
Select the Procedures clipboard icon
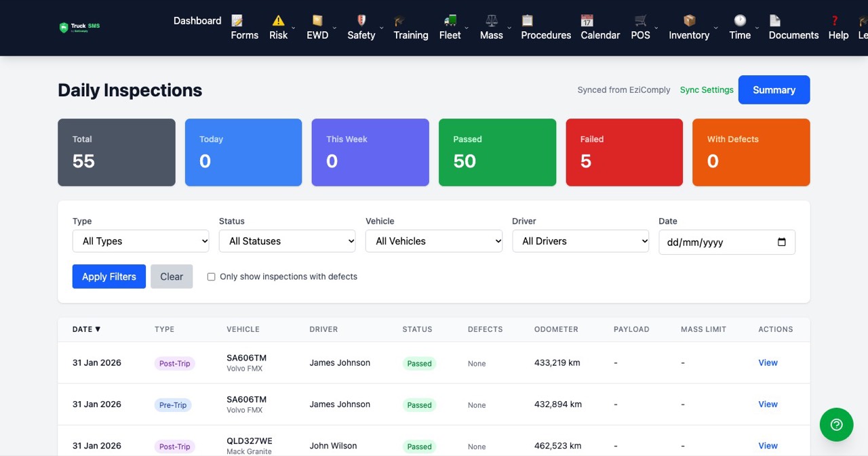tap(527, 20)
